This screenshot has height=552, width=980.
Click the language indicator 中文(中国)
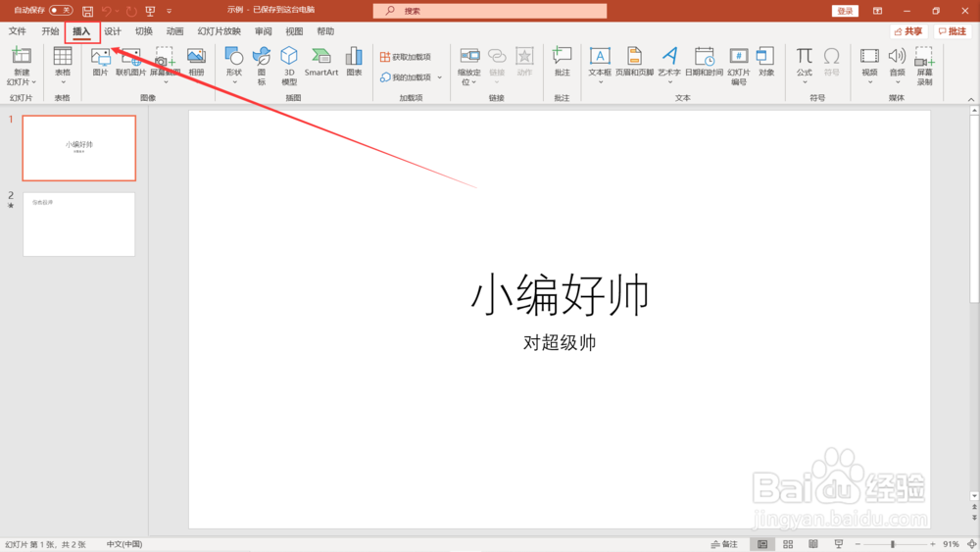pos(124,544)
